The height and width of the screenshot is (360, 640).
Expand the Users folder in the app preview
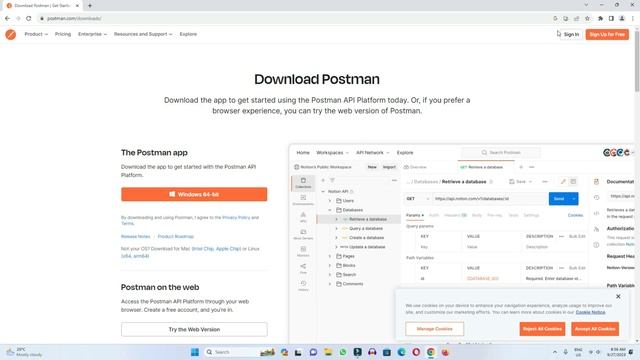(330, 201)
